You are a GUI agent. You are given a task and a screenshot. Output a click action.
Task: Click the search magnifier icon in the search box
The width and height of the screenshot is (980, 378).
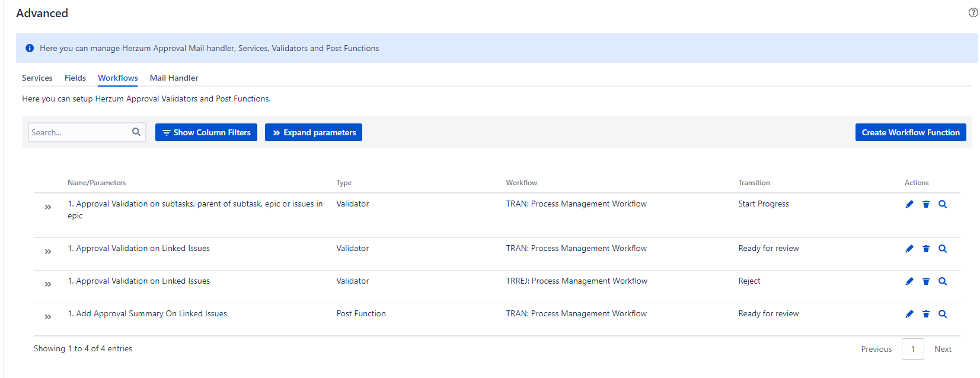pos(136,132)
